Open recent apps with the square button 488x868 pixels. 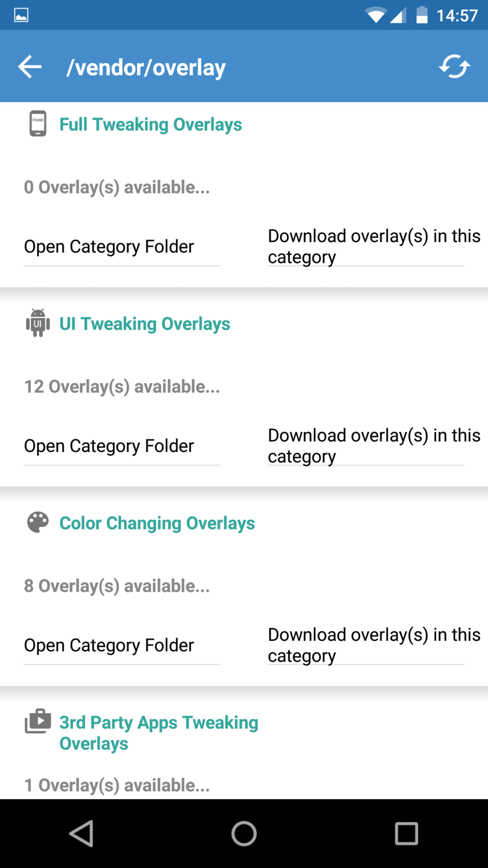point(406,833)
